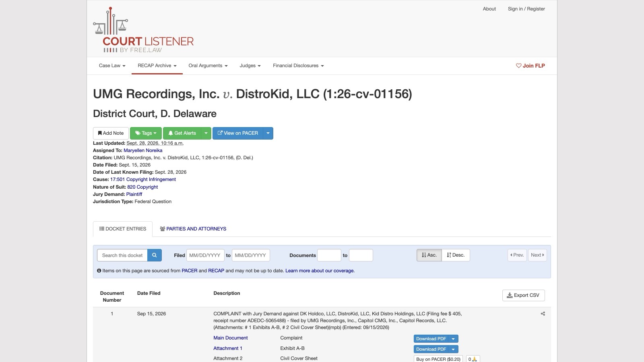Click the Search this docket field
This screenshot has width=644, height=362.
(122, 255)
